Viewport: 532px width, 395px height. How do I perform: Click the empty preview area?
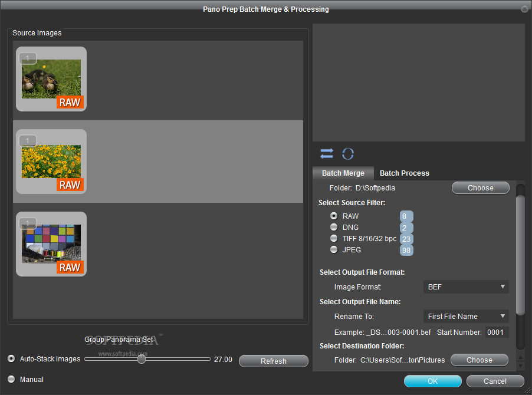point(418,83)
